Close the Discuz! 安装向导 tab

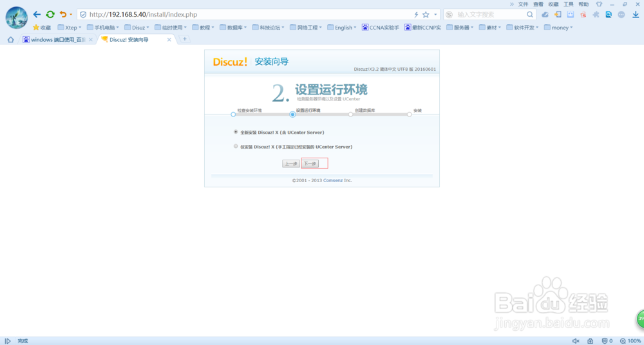click(x=169, y=40)
